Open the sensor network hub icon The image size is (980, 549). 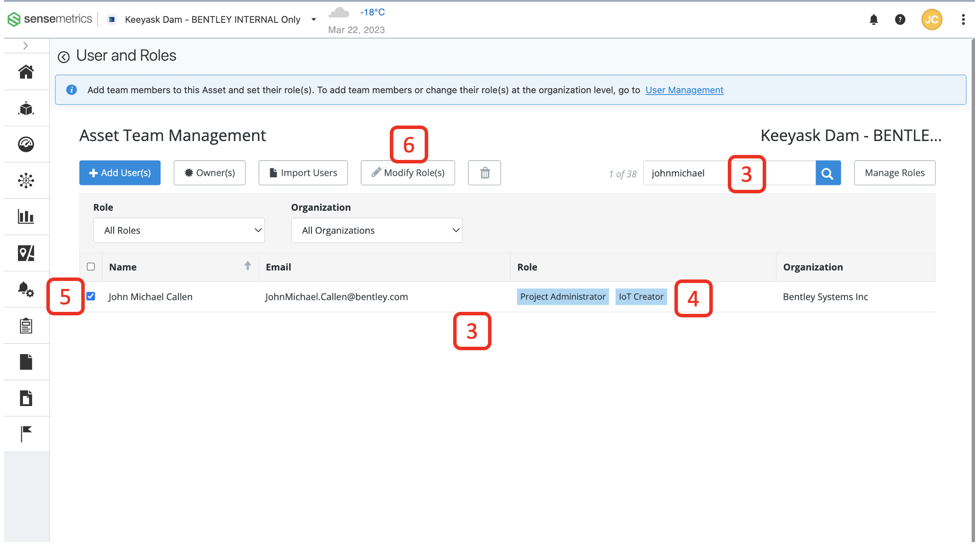25,180
